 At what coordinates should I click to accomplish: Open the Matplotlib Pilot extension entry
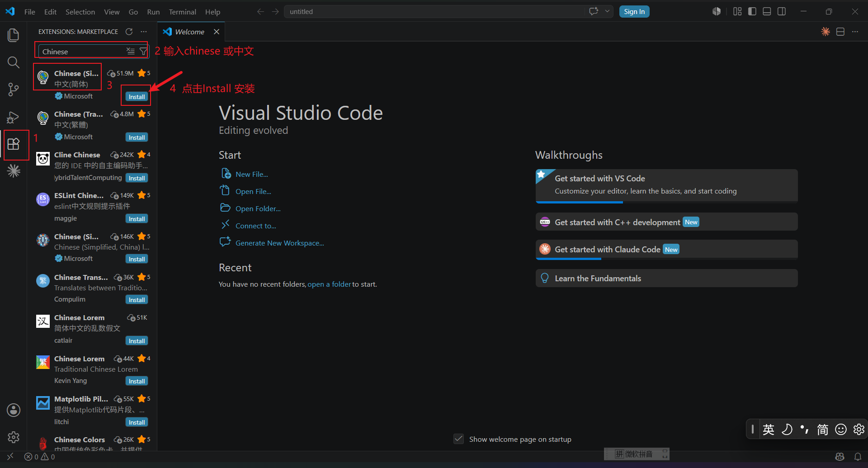coord(92,410)
